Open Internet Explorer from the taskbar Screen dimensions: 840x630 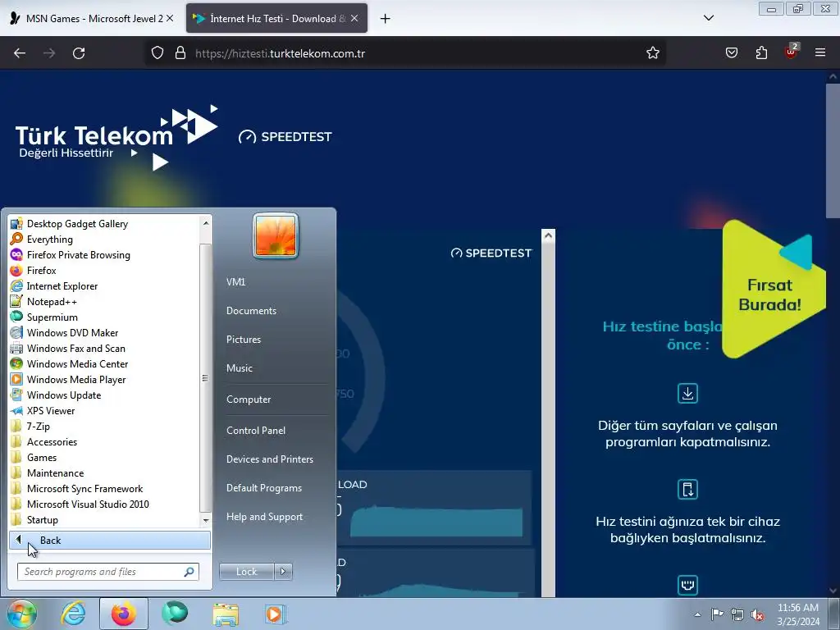(x=73, y=614)
